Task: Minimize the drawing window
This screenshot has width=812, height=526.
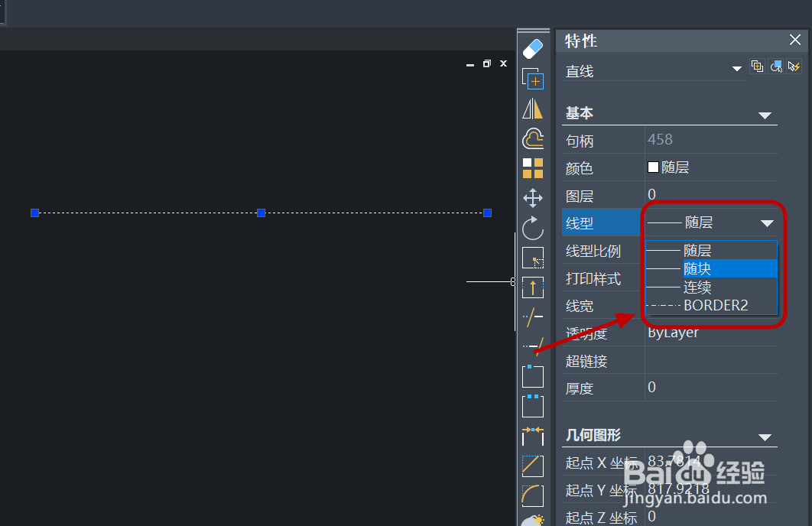Action: coord(470,64)
